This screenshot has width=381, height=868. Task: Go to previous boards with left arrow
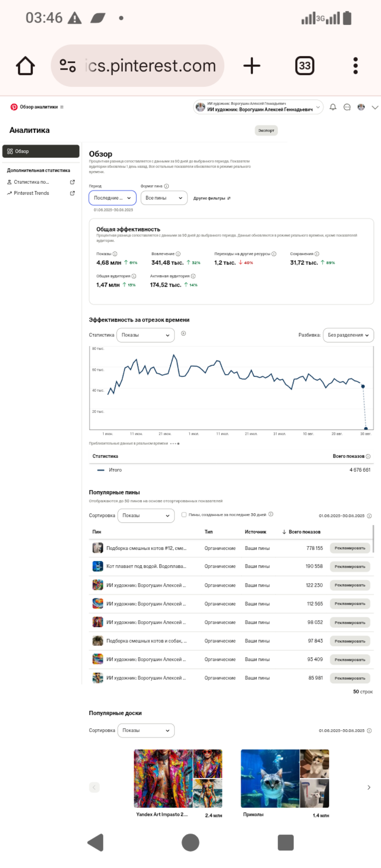pyautogui.click(x=94, y=787)
